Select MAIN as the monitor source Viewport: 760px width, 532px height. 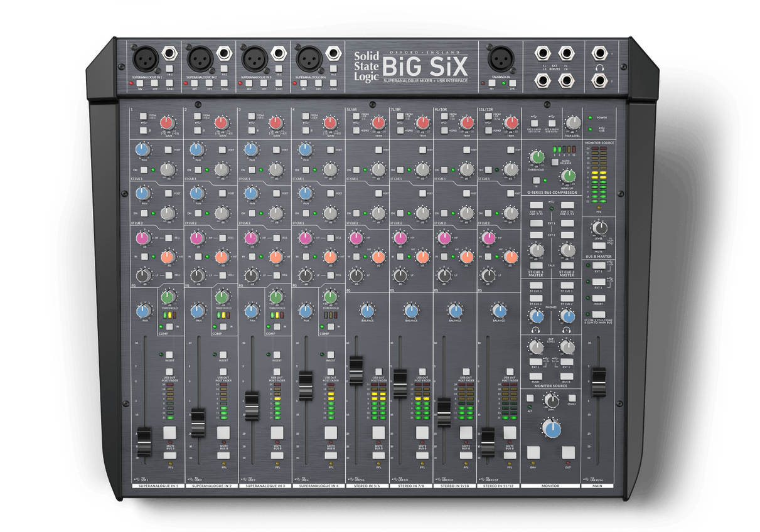coord(536,375)
